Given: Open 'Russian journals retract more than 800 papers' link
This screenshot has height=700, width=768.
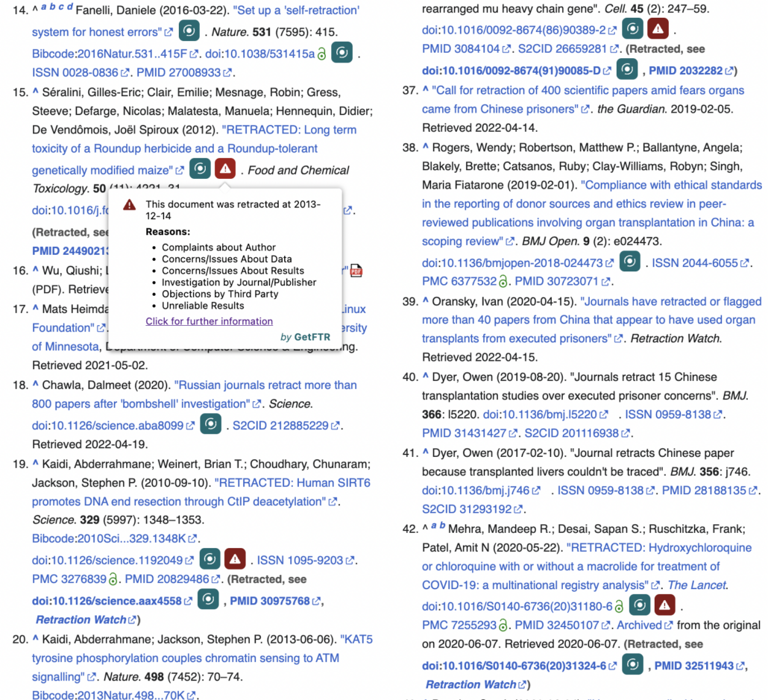Looking at the screenshot, I should 195,394.
